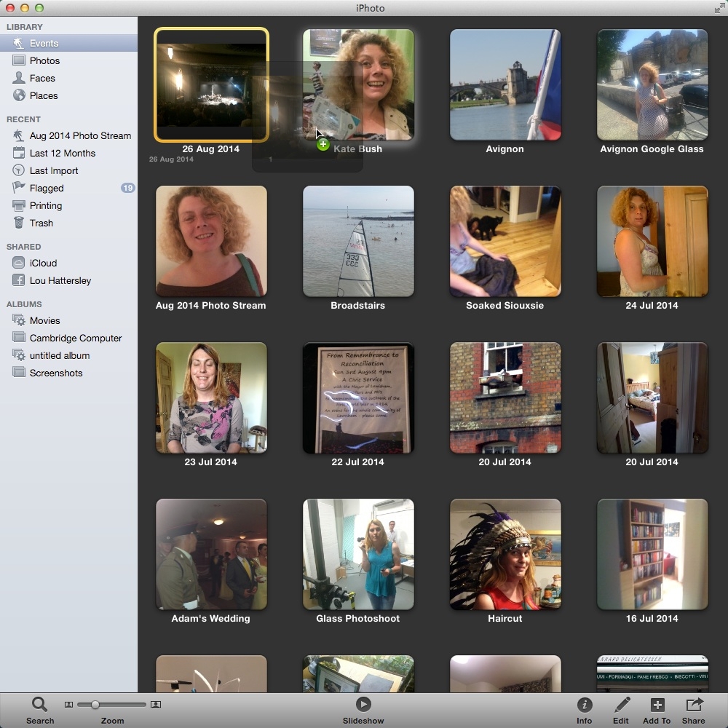The image size is (728, 728).
Task: Start the Slideshow play button
Action: click(x=363, y=704)
